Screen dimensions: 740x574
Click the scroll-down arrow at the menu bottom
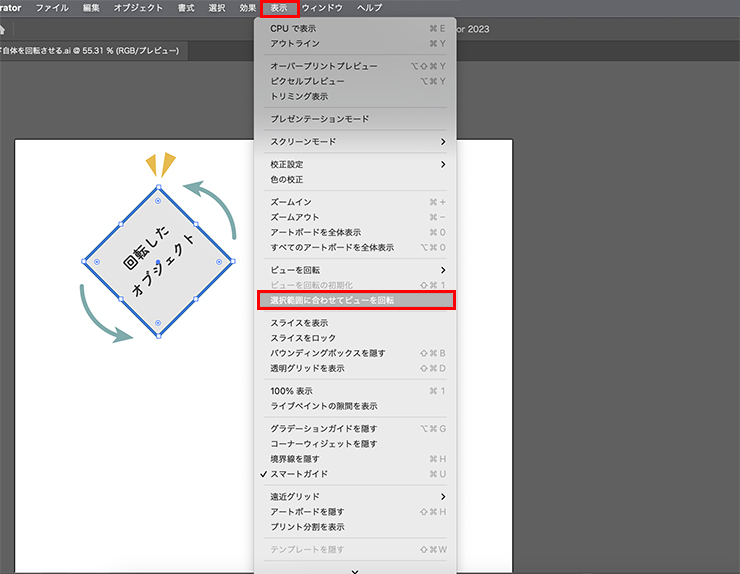click(x=355, y=570)
